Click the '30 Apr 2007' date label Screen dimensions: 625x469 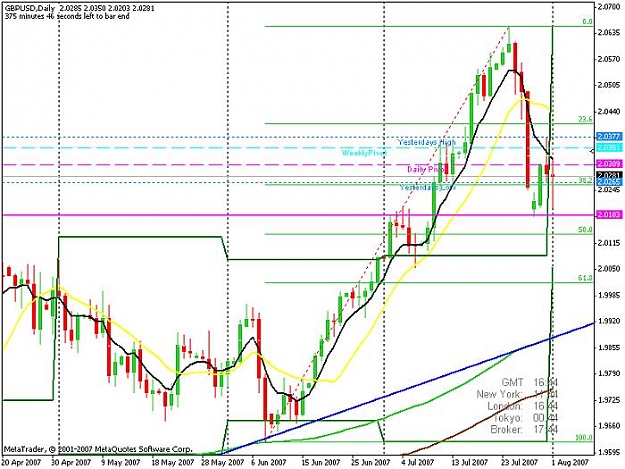tap(71, 463)
